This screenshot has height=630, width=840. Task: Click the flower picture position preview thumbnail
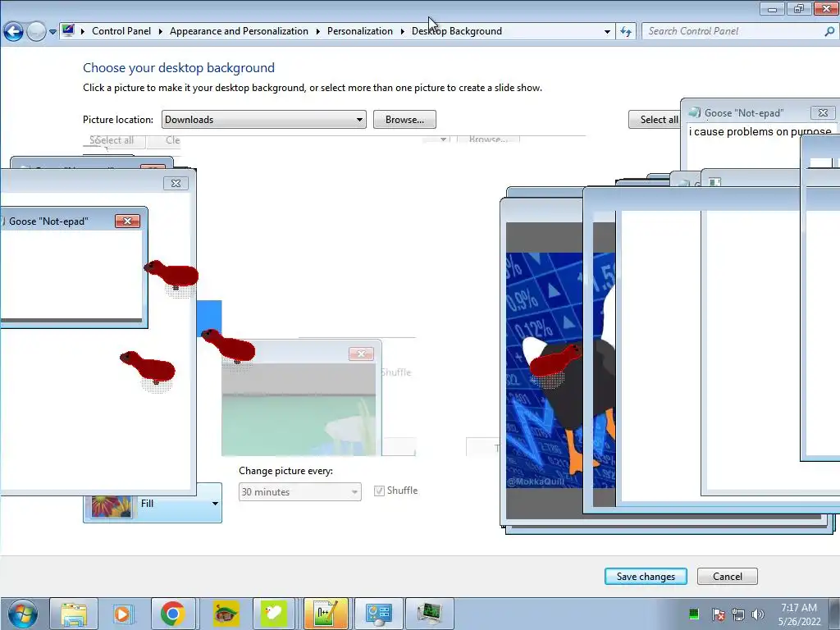(x=111, y=505)
